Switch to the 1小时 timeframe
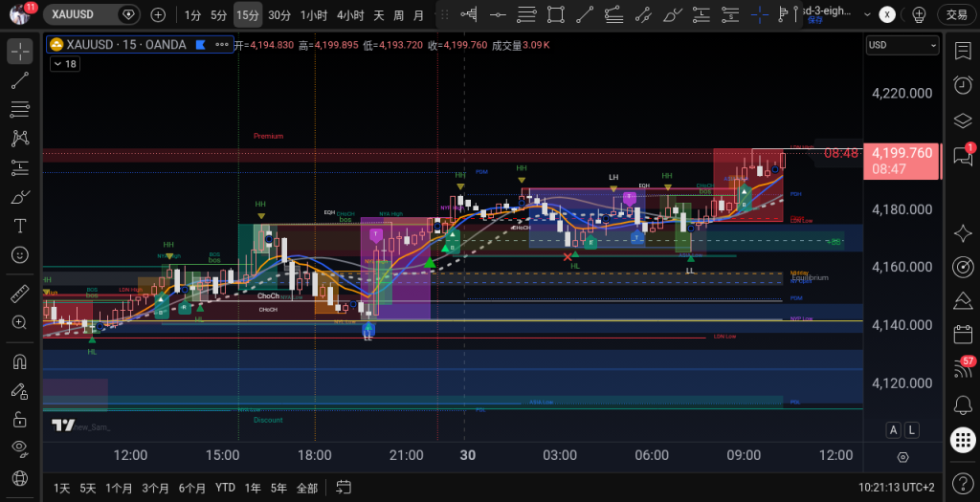This screenshot has width=980, height=502. click(x=314, y=15)
